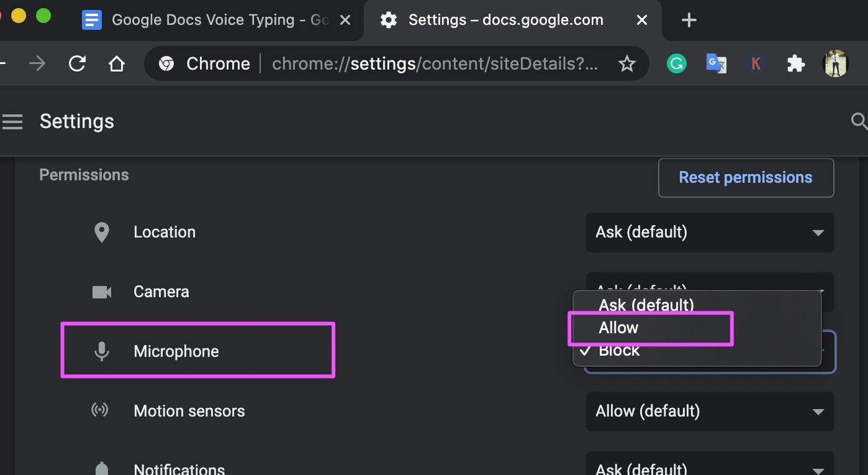Click the Location label
Screen dimensions: 868x475
165,232
